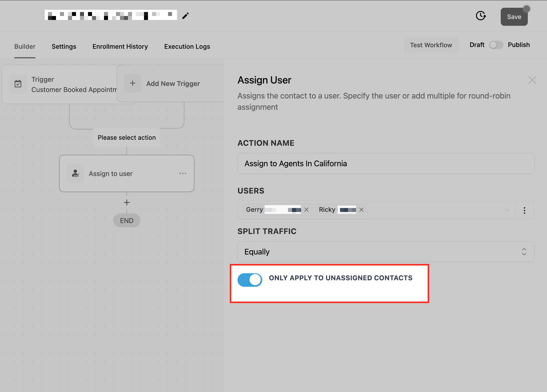The width and height of the screenshot is (547, 392).
Task: Open Enrollment History tab
Action: point(120,46)
